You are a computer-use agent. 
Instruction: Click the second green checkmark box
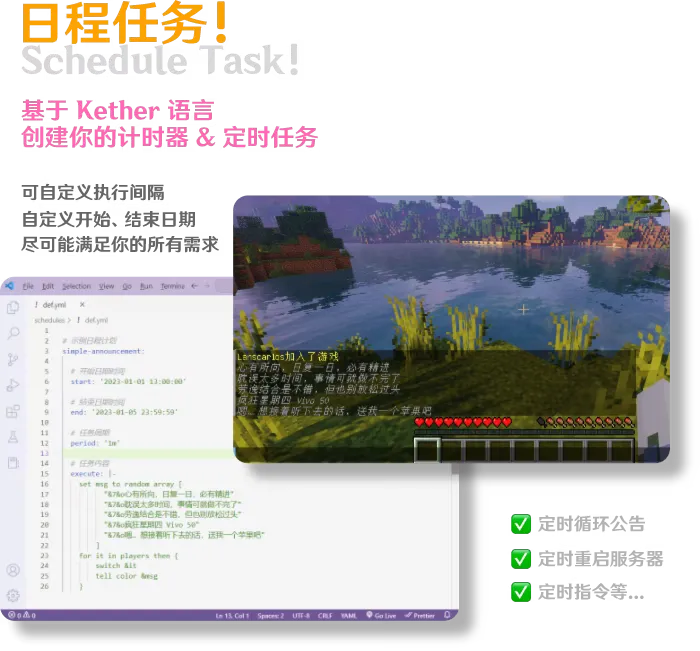[520, 559]
